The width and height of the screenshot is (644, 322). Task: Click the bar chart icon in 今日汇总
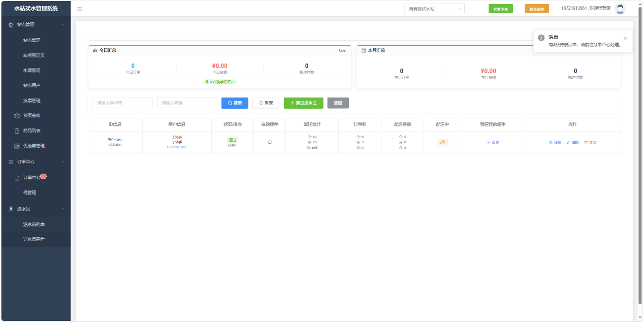click(x=95, y=50)
